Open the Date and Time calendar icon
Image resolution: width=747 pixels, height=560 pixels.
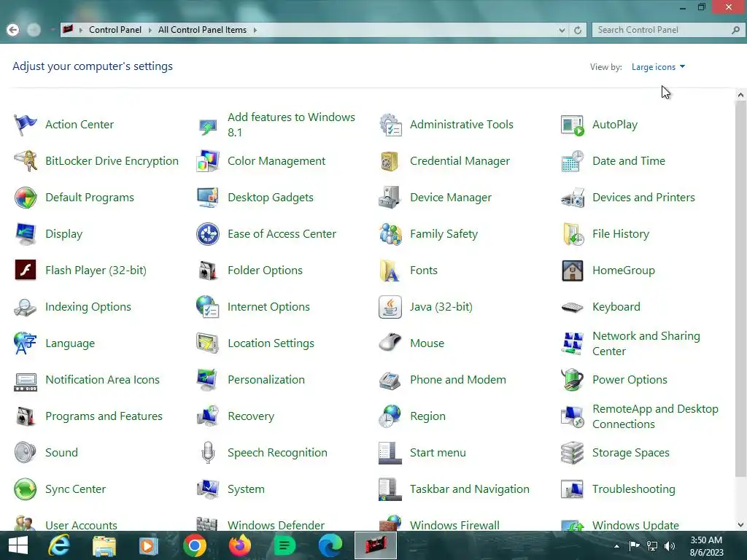tap(573, 161)
